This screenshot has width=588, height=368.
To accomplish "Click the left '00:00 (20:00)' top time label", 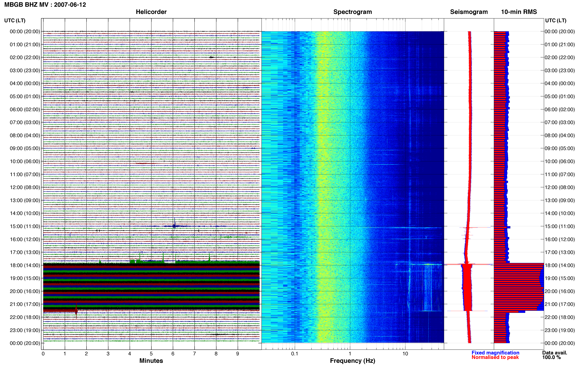I will pos(25,31).
